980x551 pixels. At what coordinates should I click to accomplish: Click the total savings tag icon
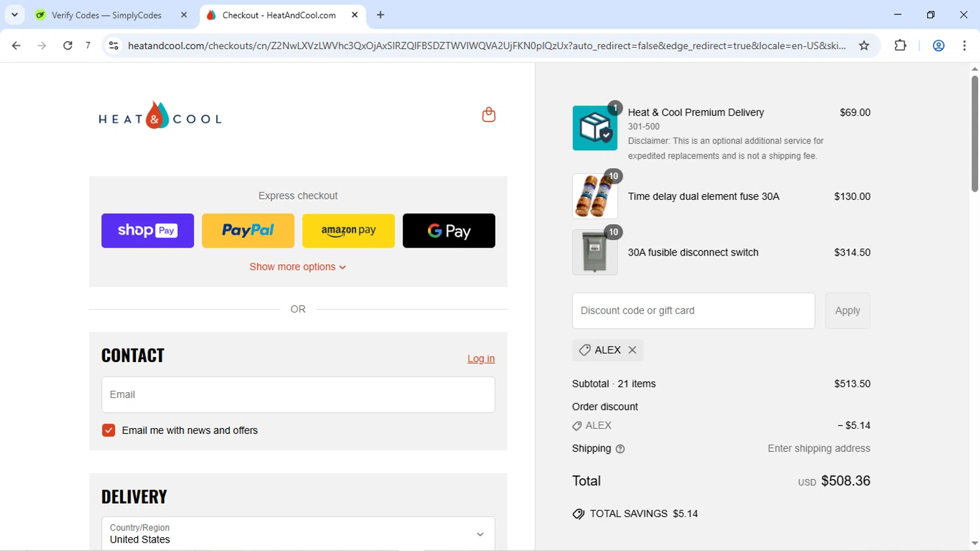[x=578, y=514]
